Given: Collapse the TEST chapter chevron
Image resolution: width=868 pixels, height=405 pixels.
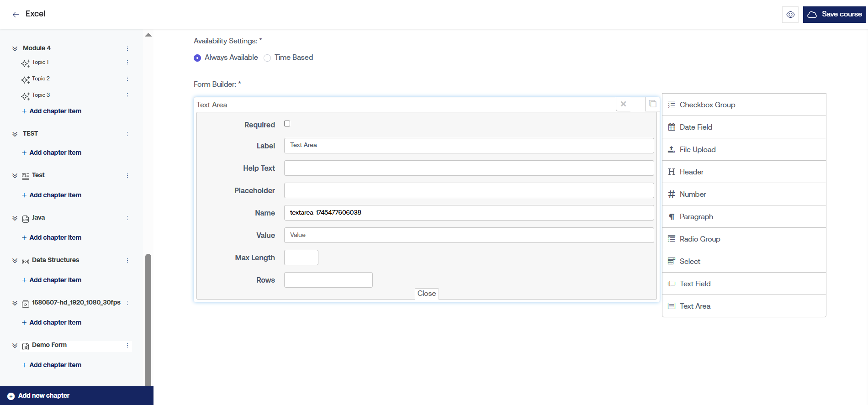Looking at the screenshot, I should click(15, 134).
